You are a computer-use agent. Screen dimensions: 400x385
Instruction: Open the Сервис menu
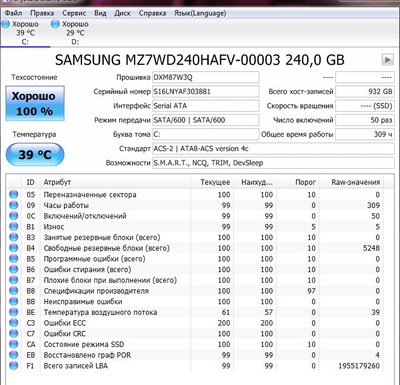point(74,13)
